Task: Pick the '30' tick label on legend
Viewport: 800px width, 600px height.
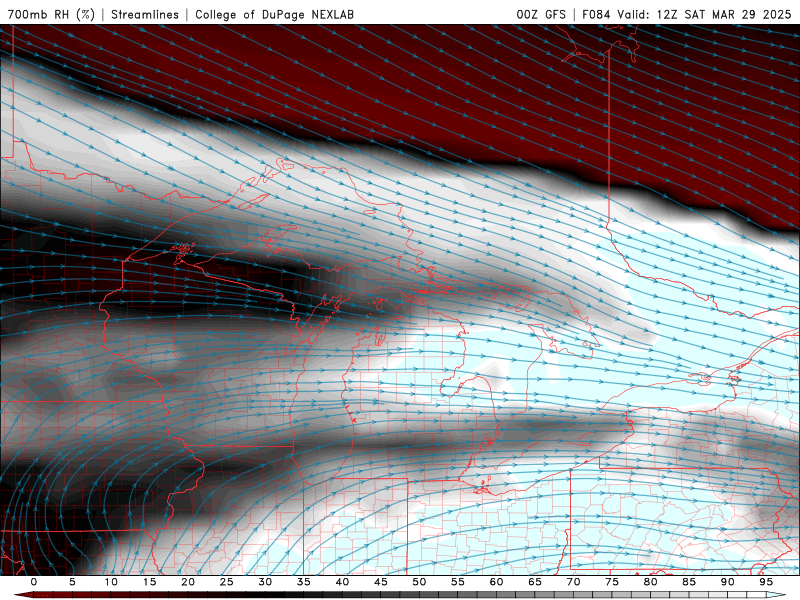Action: coord(265,582)
